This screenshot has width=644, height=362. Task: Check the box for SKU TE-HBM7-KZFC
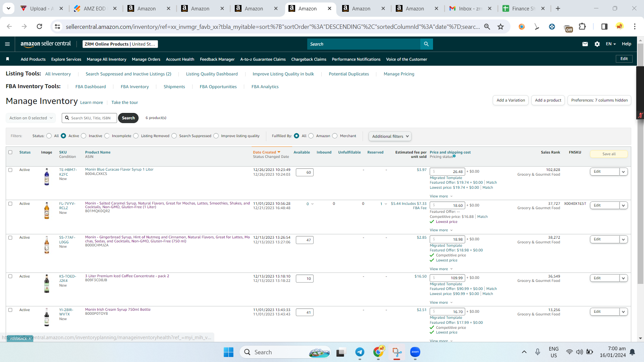[10, 170]
